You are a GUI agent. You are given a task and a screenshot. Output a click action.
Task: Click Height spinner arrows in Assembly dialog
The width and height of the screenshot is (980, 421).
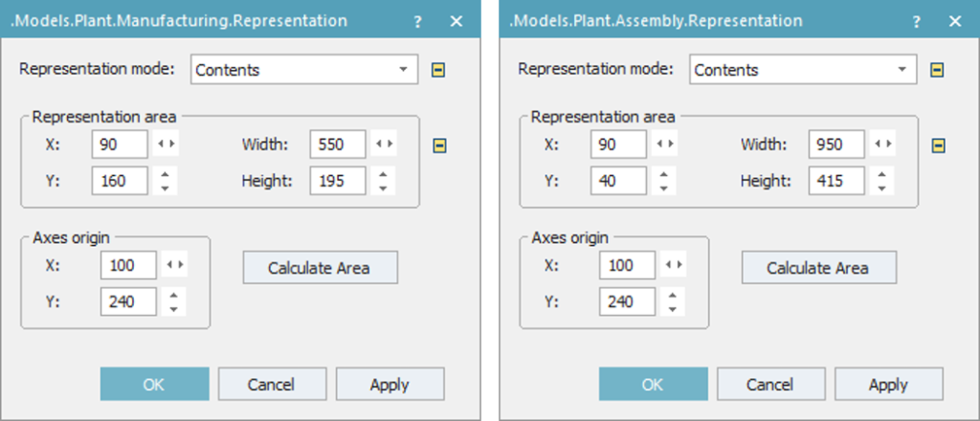pyautogui.click(x=881, y=181)
